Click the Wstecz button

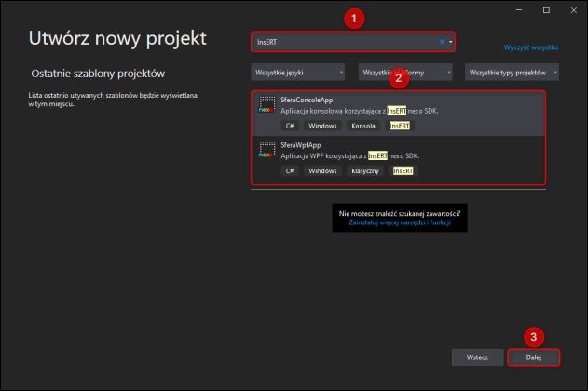[477, 357]
